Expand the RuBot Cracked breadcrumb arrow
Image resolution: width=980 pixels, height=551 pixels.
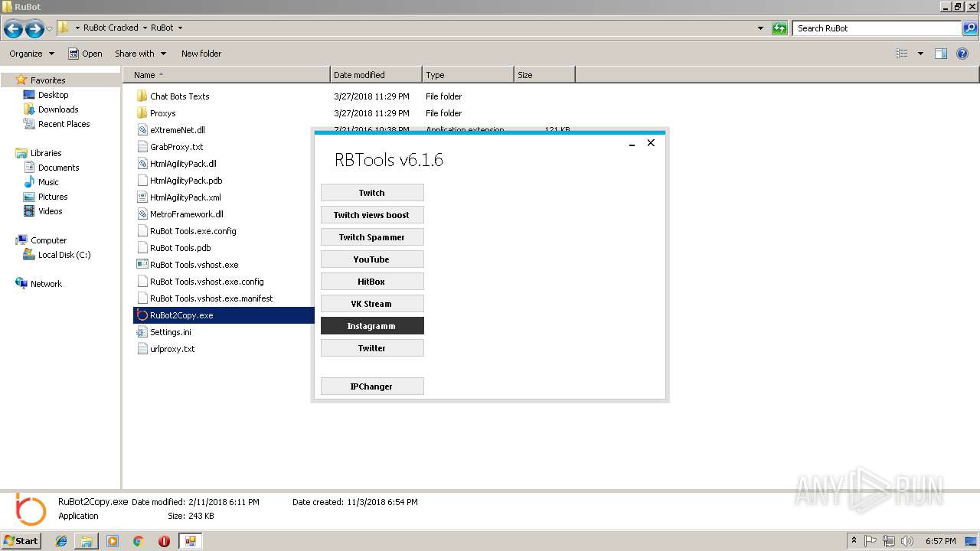point(144,28)
